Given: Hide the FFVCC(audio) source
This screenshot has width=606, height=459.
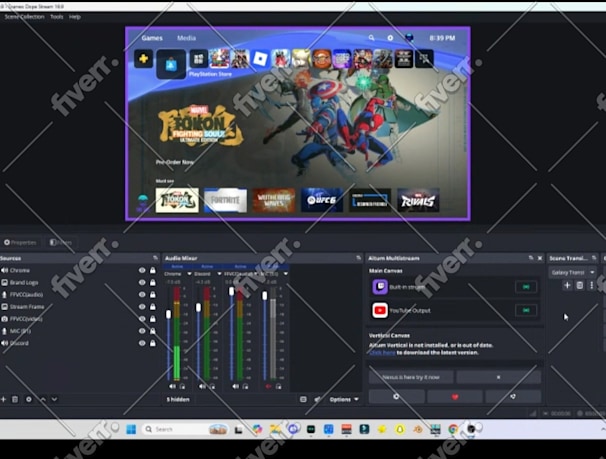Looking at the screenshot, I should [142, 294].
